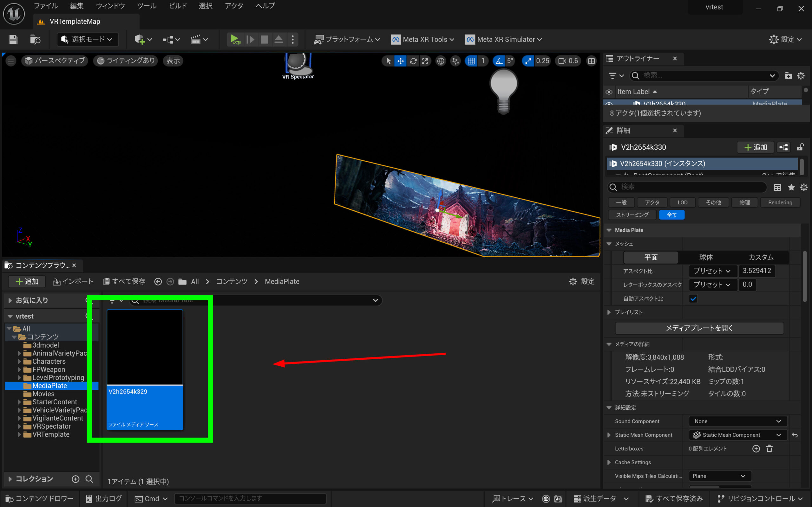Image resolution: width=812 pixels, height=507 pixels.
Task: Favorite properties star icon in Details
Action: pos(791,187)
